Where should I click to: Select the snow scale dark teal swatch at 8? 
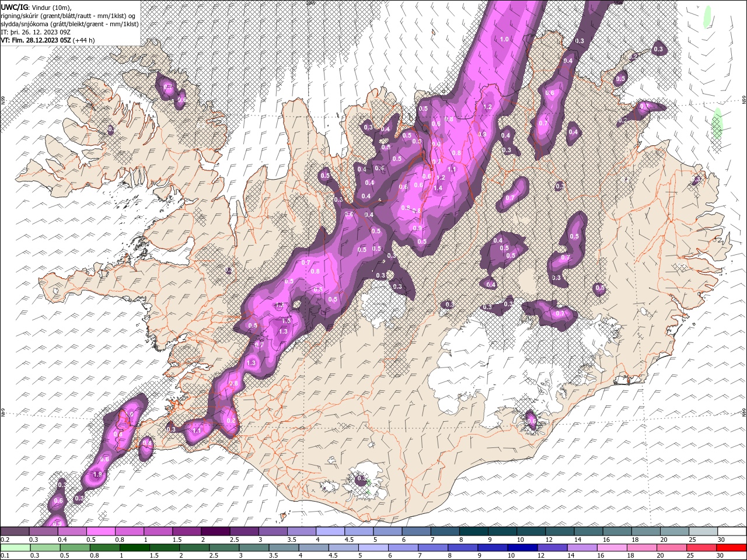pyautogui.click(x=473, y=531)
